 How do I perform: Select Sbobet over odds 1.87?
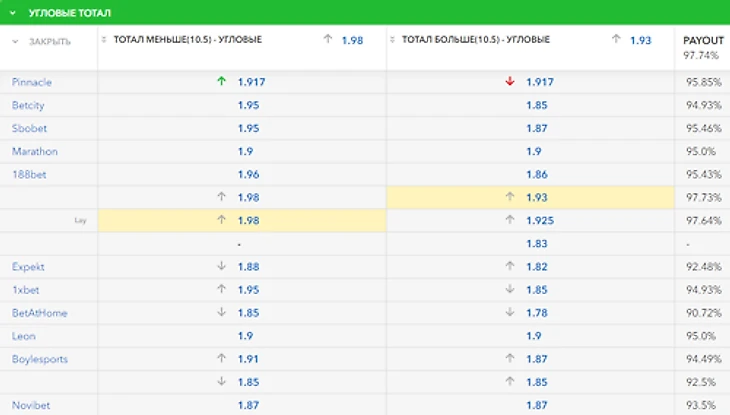(x=537, y=128)
